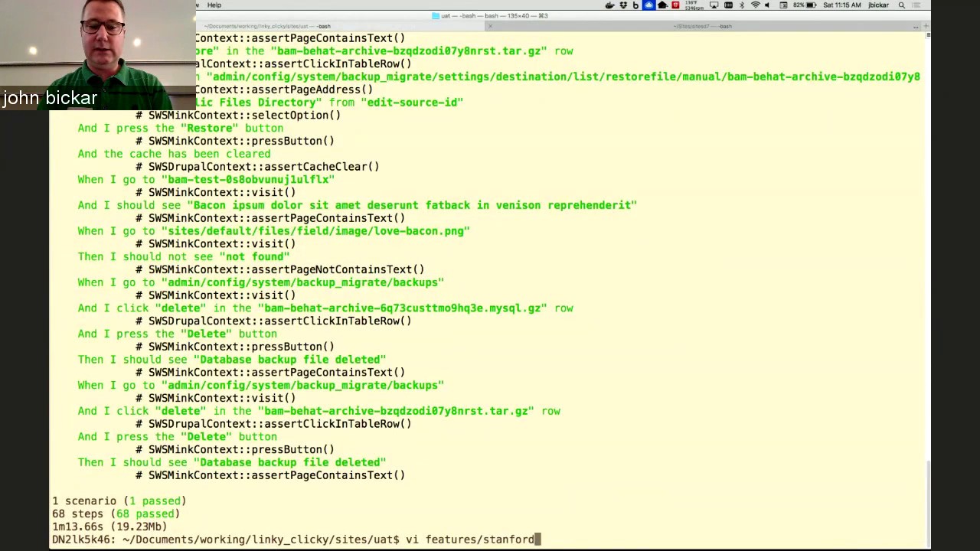980x551 pixels.
Task: Open the Help menu
Action: pyautogui.click(x=214, y=5)
